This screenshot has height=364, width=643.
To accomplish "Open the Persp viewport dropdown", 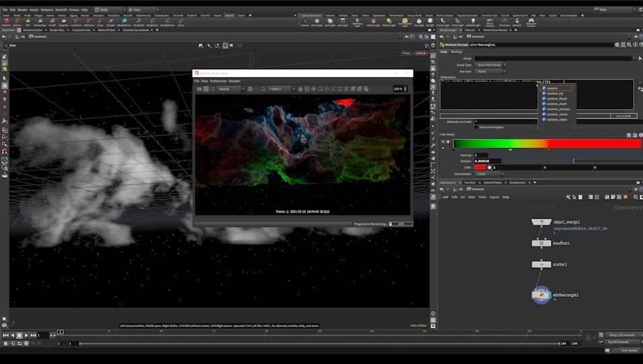I will [x=407, y=53].
